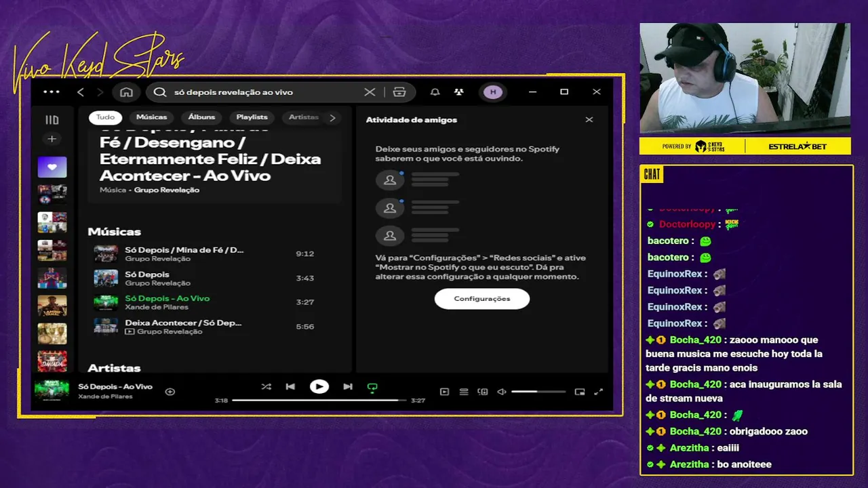This screenshot has width=868, height=488.
Task: Open the Queue icon
Action: (464, 391)
